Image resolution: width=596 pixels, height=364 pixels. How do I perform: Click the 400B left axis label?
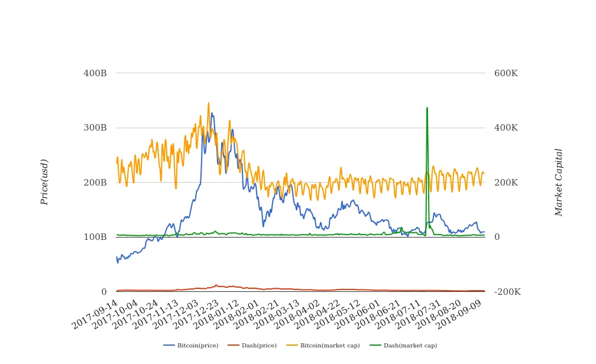(x=95, y=73)
